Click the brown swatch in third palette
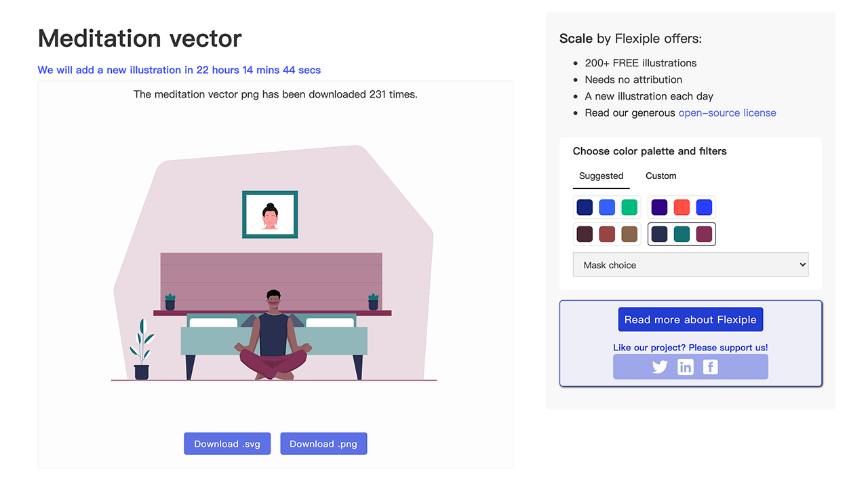 pyautogui.click(x=629, y=235)
